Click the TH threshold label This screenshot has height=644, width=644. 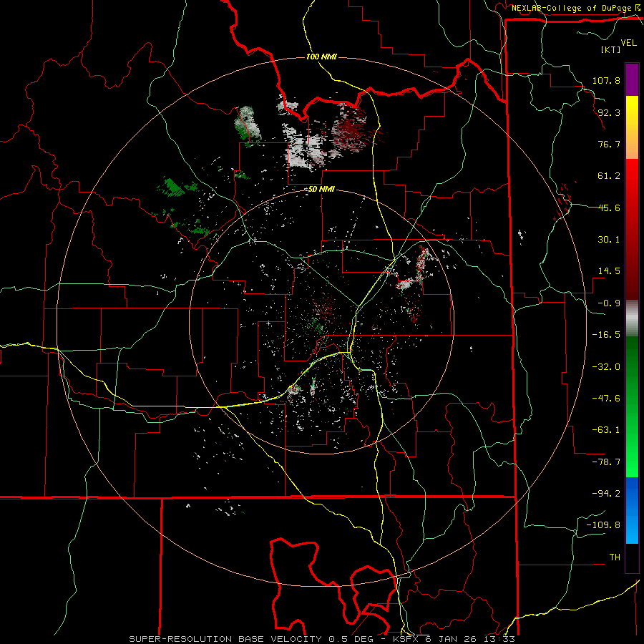[615, 557]
